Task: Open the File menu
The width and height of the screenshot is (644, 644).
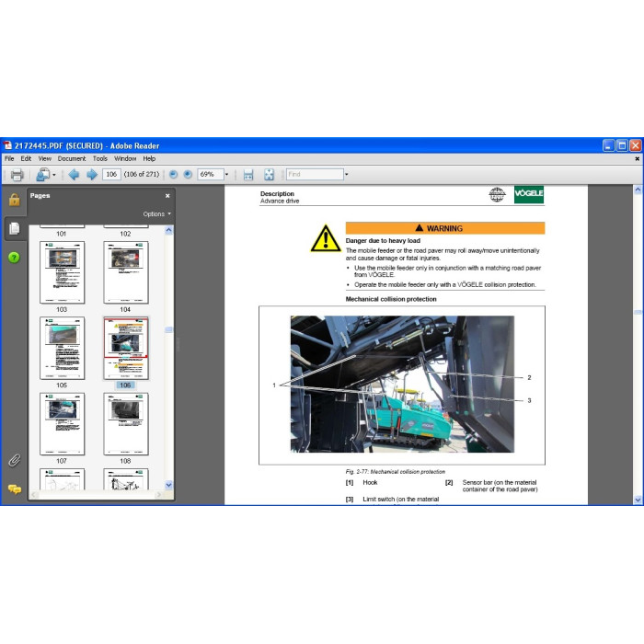Action: point(9,158)
